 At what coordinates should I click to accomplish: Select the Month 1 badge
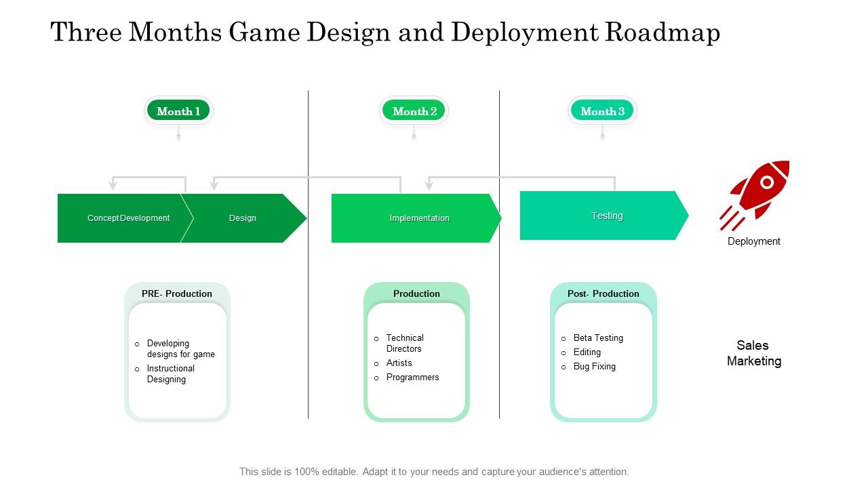(178, 111)
